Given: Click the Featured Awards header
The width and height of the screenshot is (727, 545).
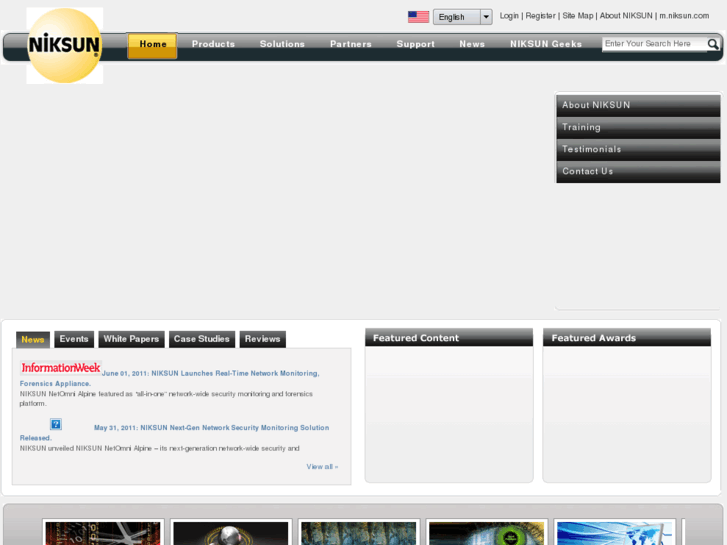Looking at the screenshot, I should [627, 338].
